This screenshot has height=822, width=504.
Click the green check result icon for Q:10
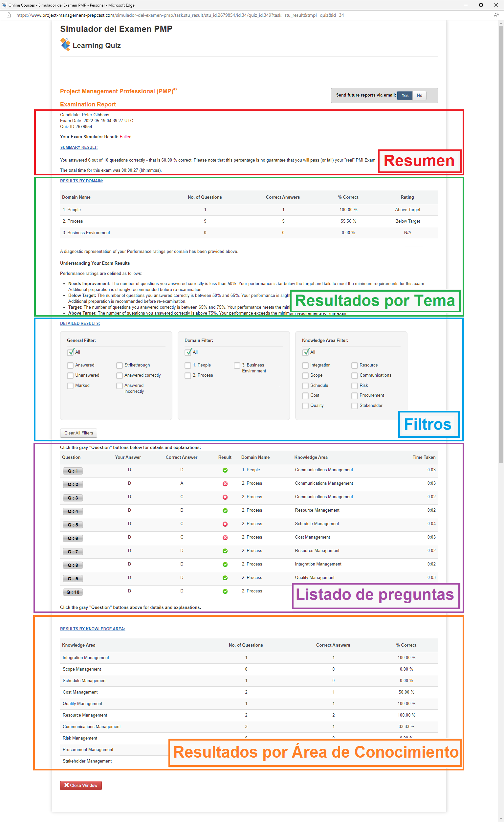(x=225, y=591)
